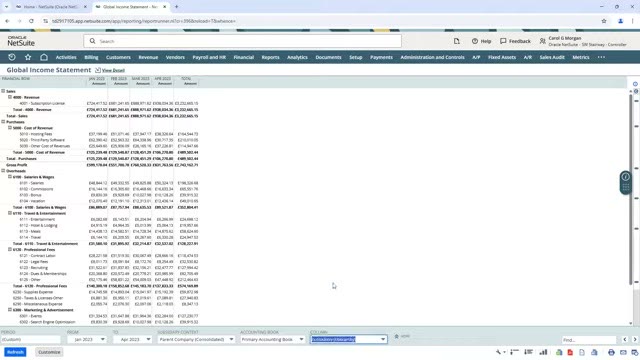640x360 pixels.
Task: Collapse the Purchases section
Action: (x=3, y=122)
